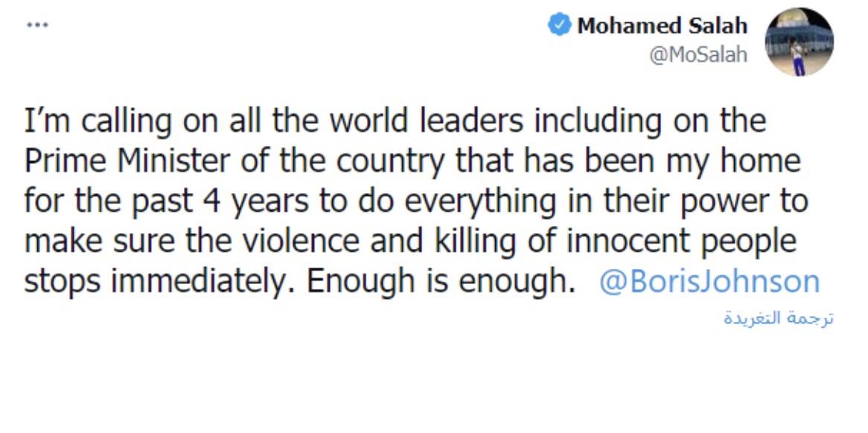Click the word "country" in the tweet

coord(390,161)
